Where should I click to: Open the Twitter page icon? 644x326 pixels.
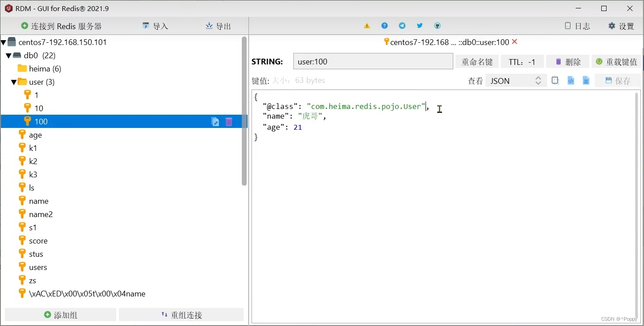pos(420,26)
